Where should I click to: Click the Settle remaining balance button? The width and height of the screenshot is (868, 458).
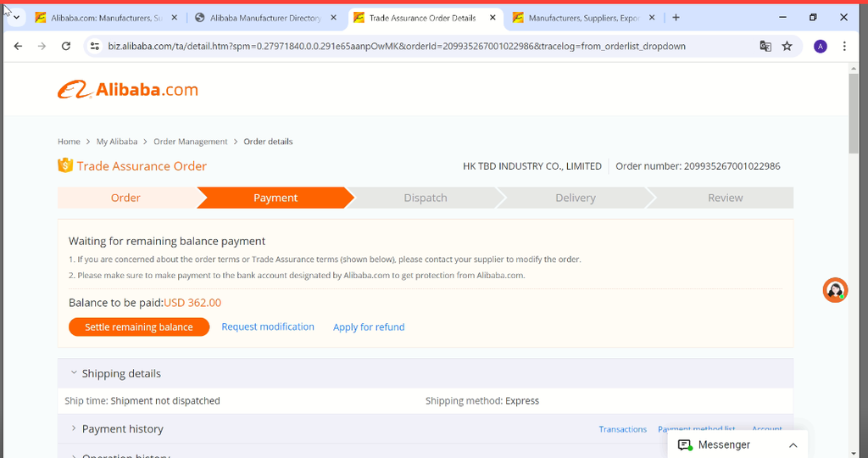[139, 327]
